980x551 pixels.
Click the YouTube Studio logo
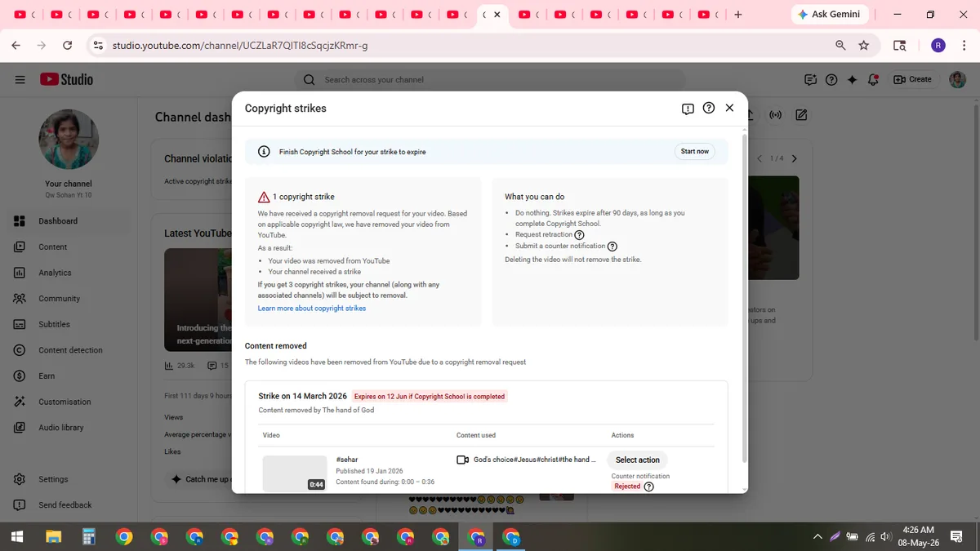(x=66, y=79)
